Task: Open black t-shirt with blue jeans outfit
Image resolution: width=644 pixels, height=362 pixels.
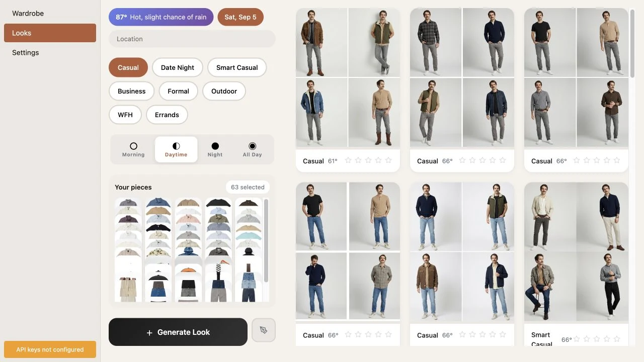Action: [321, 216]
